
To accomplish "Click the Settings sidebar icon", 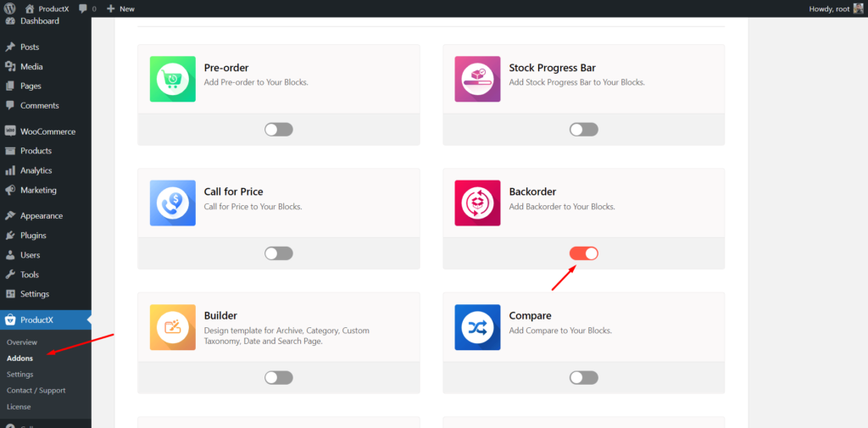I will point(10,294).
